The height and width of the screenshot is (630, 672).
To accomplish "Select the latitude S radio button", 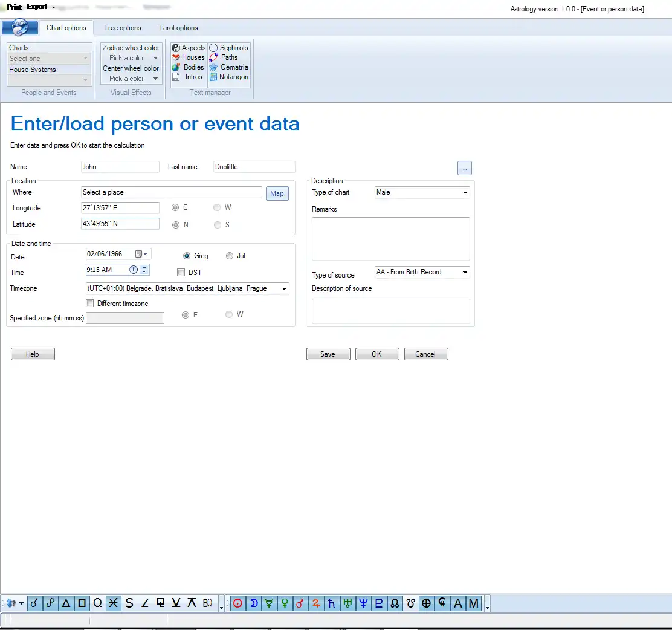I will click(x=218, y=225).
